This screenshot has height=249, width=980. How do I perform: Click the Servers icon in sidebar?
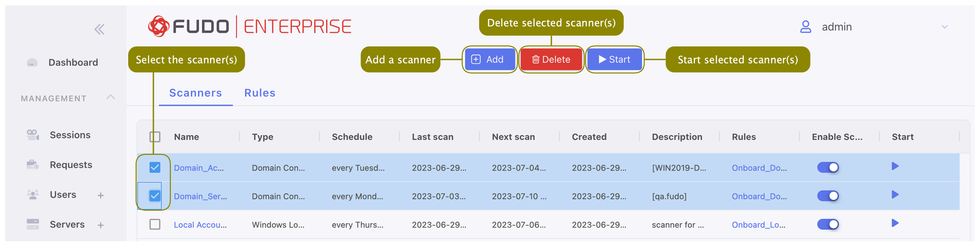point(33,224)
